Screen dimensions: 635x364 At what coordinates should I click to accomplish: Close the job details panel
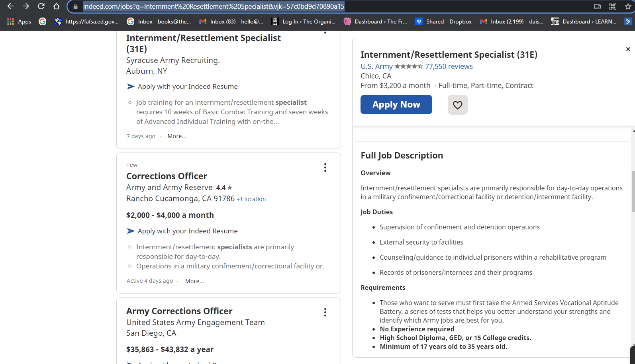pos(628,49)
